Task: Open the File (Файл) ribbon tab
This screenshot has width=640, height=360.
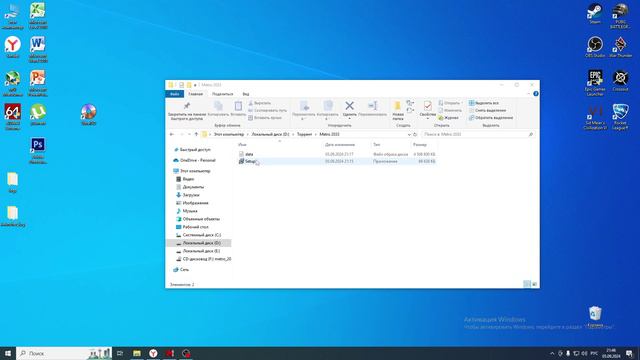Action: tap(175, 94)
